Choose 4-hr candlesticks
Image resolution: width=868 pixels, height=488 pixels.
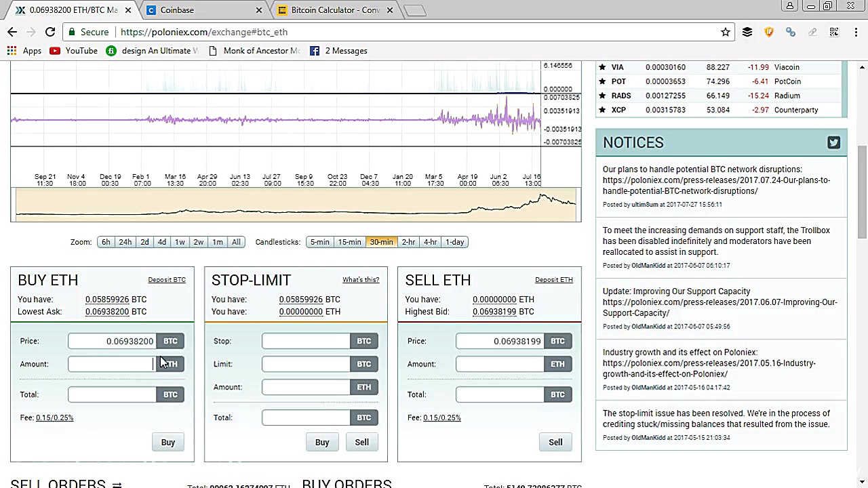pyautogui.click(x=430, y=242)
